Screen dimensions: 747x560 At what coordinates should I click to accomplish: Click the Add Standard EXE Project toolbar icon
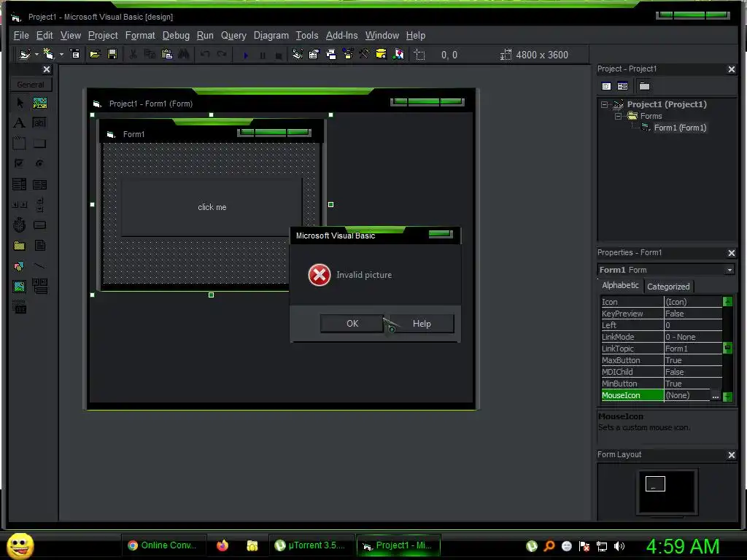pyautogui.click(x=25, y=54)
